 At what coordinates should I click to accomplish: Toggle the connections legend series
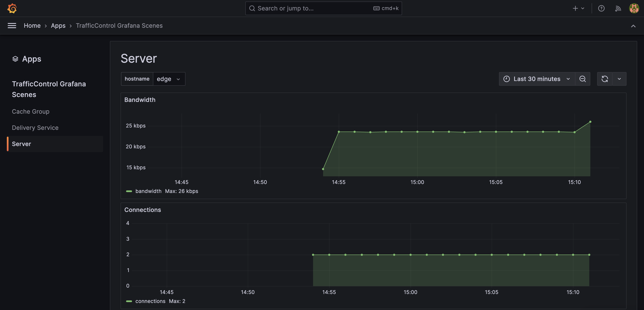click(x=150, y=301)
